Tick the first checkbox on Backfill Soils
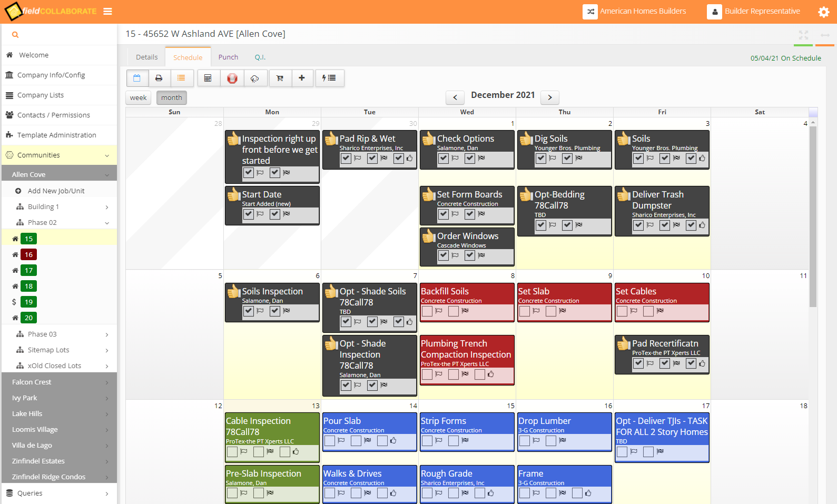 pyautogui.click(x=427, y=311)
